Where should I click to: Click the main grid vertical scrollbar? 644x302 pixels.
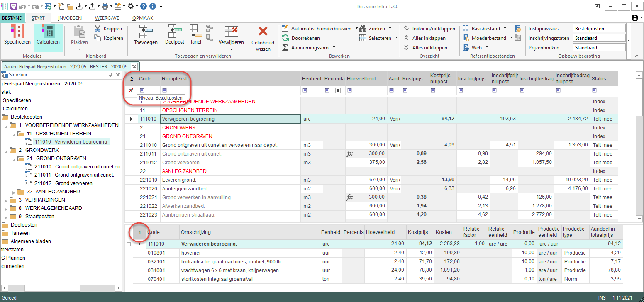click(x=639, y=147)
